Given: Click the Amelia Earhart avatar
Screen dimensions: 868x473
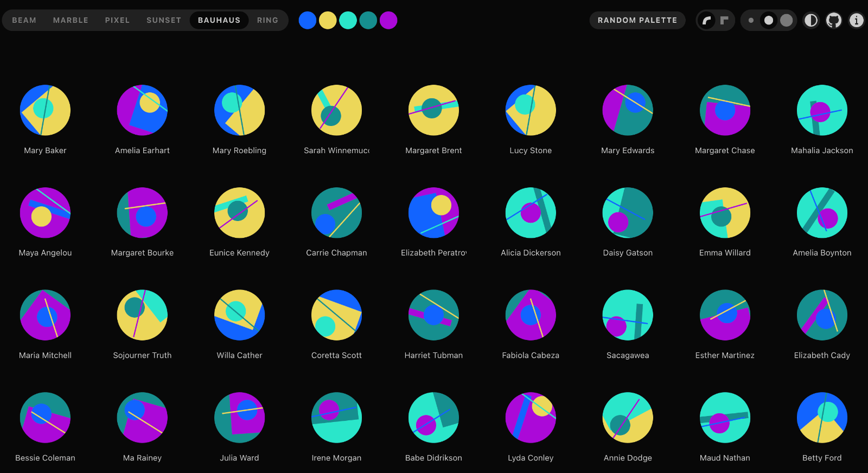Looking at the screenshot, I should click(x=142, y=110).
